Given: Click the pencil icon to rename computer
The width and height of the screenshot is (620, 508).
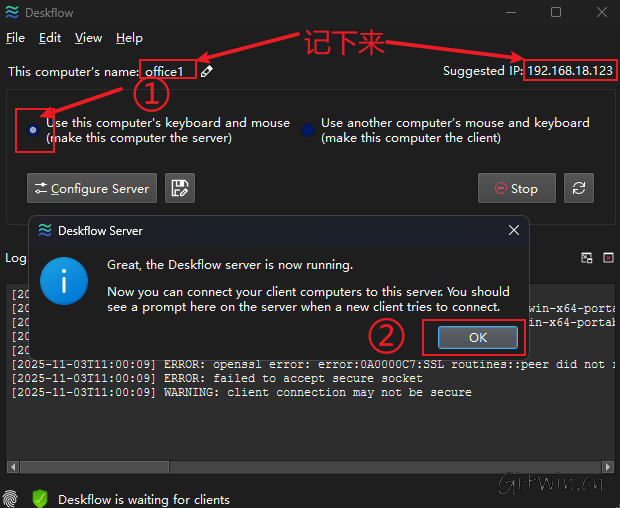Looking at the screenshot, I should click(x=206, y=71).
